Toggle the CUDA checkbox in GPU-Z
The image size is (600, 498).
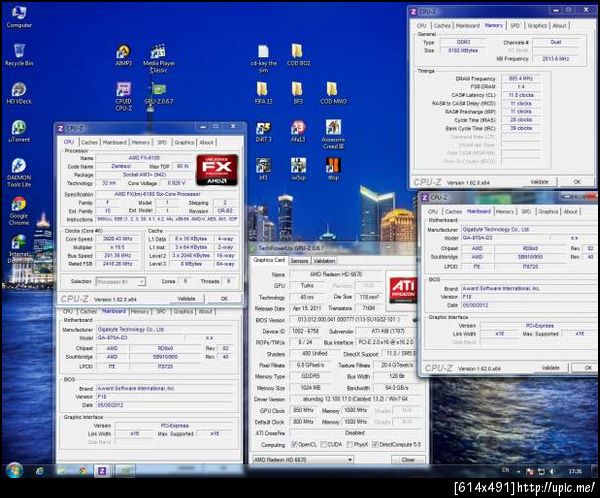pyautogui.click(x=323, y=444)
